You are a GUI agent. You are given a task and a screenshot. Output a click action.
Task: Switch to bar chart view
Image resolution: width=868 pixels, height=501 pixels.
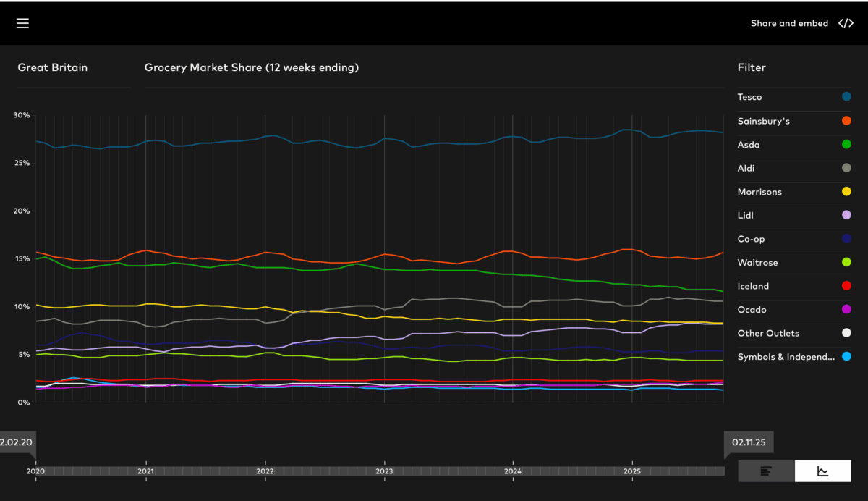click(x=766, y=471)
